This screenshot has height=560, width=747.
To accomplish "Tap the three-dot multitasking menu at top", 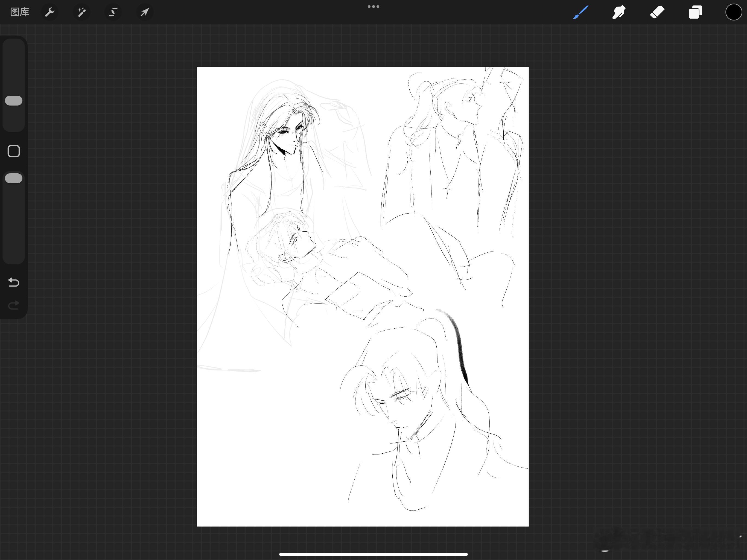I will pyautogui.click(x=373, y=6).
